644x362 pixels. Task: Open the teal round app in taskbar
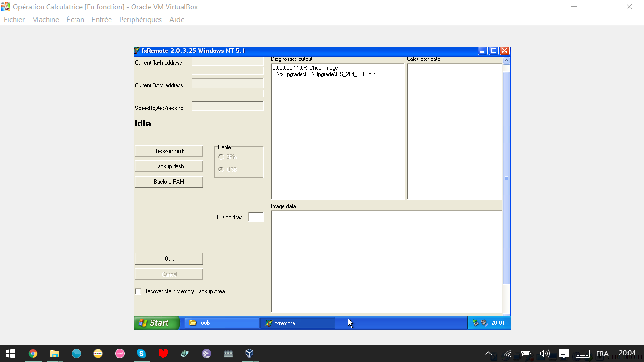[x=76, y=353]
